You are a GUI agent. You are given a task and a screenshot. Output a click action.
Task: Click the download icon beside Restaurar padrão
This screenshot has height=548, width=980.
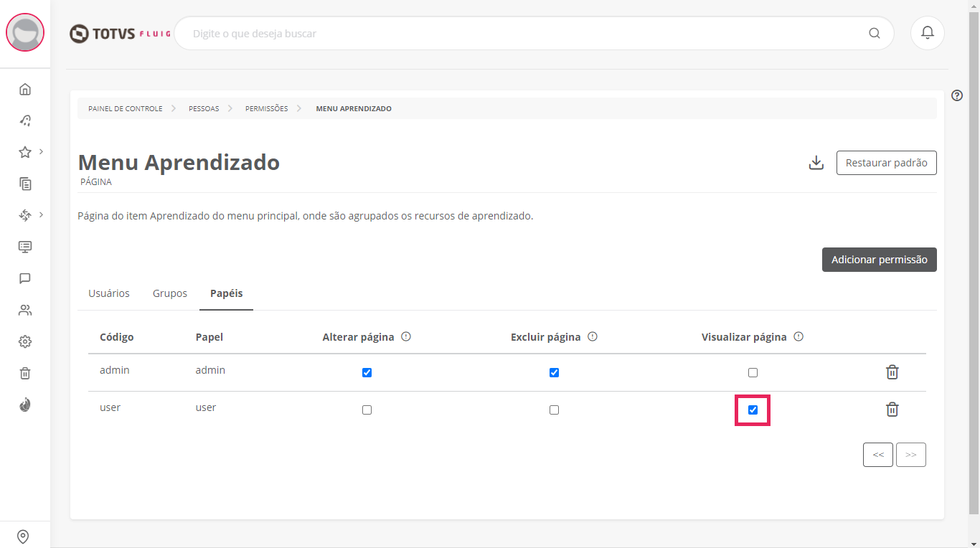tap(816, 163)
